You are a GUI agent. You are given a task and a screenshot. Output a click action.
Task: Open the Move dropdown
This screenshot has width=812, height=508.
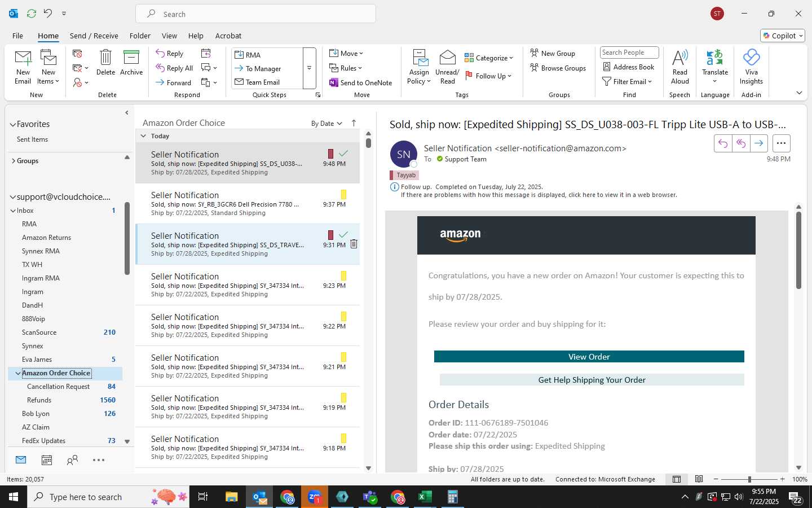point(346,54)
